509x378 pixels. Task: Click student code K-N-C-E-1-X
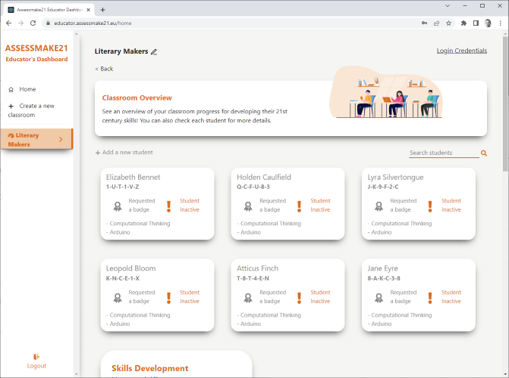click(122, 278)
